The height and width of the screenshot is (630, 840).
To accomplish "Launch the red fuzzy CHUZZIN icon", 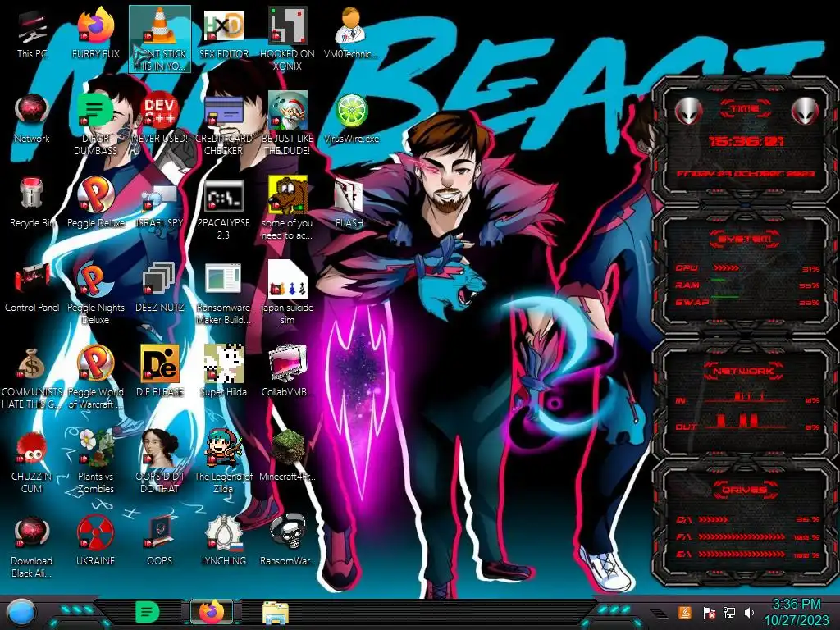I will coord(32,449).
